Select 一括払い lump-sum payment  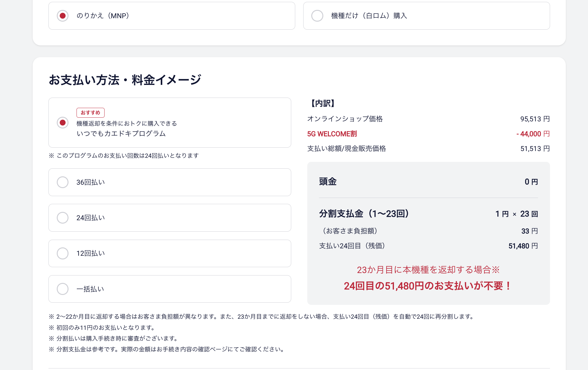click(63, 289)
